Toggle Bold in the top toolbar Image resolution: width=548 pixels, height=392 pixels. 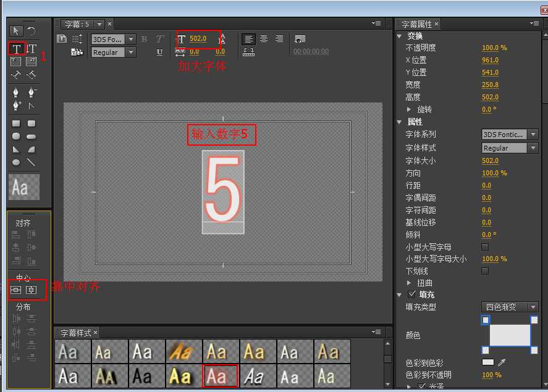click(x=144, y=39)
